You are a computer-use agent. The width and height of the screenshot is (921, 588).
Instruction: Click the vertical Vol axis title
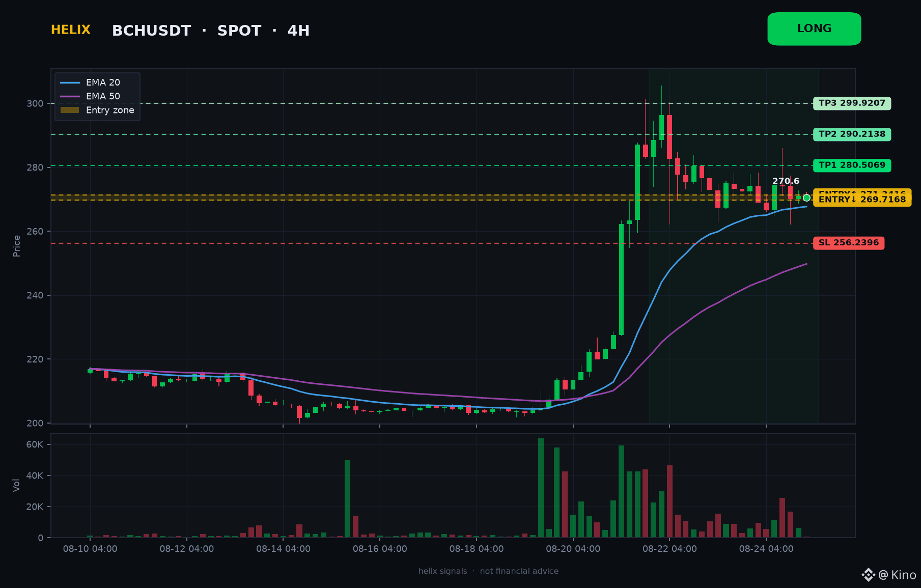pyautogui.click(x=17, y=485)
